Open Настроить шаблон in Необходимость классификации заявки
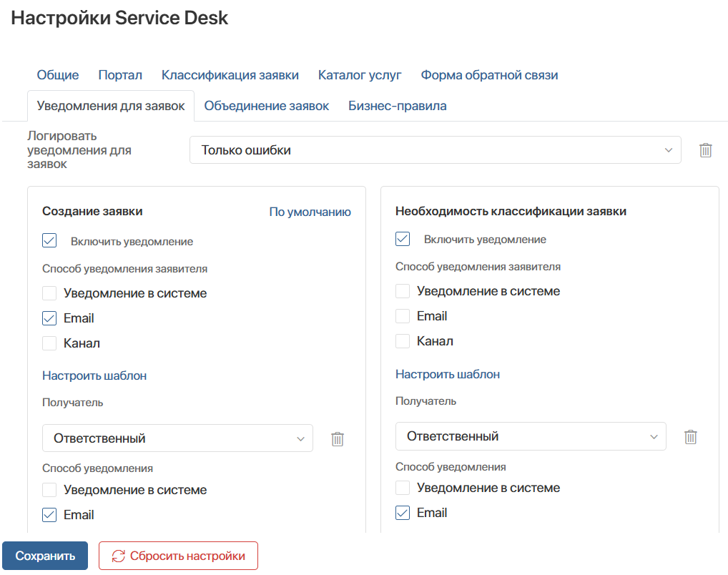Screen dimensions: 728x575 coord(448,374)
